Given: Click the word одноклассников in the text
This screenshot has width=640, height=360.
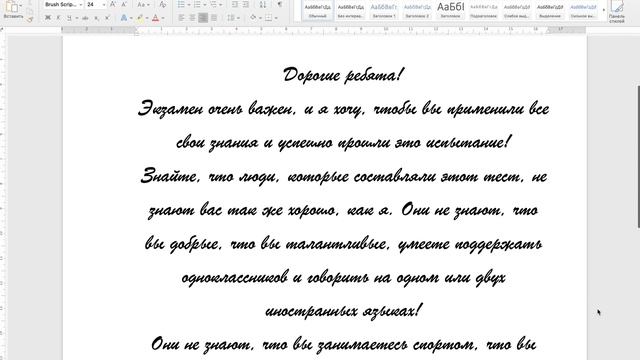Looking at the screenshot, I should click(x=234, y=278).
